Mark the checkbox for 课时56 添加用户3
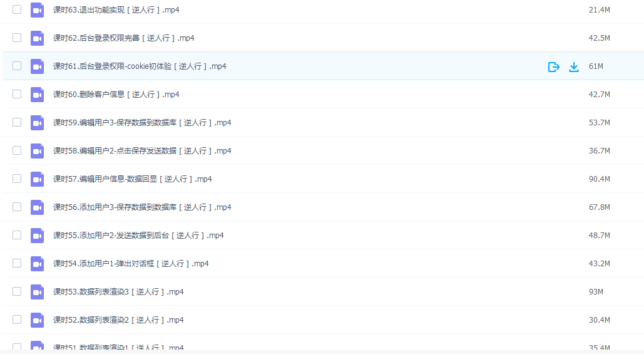 pyautogui.click(x=17, y=207)
